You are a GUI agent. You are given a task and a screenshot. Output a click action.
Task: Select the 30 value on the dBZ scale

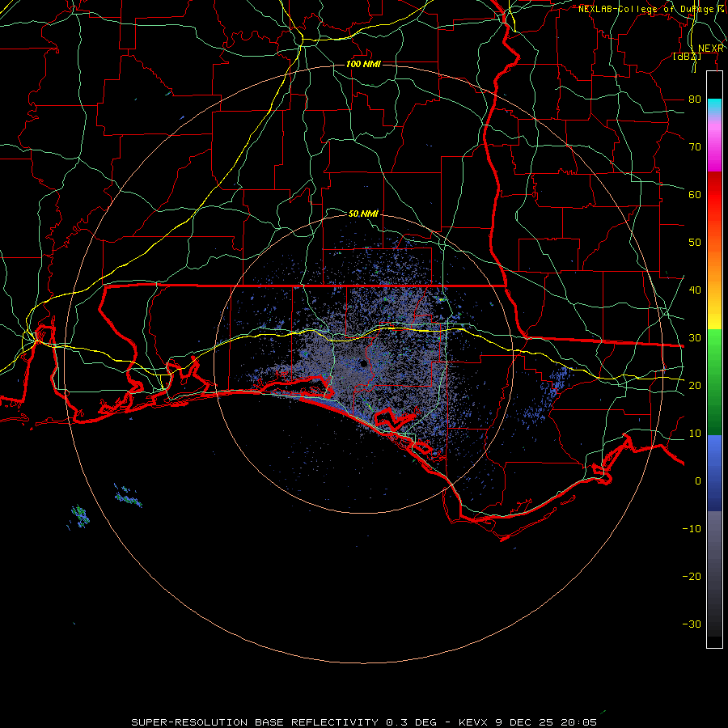coord(695,337)
